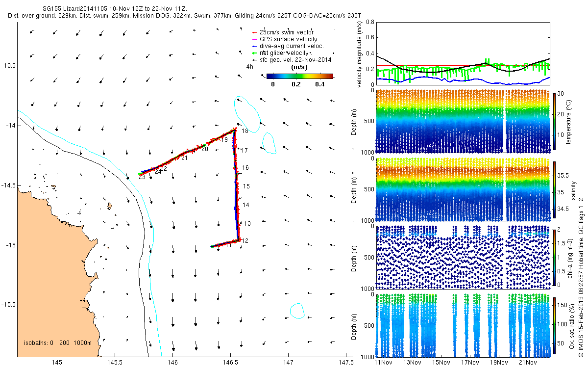
Task: Click day label "15" on glider track
Action: [246, 186]
